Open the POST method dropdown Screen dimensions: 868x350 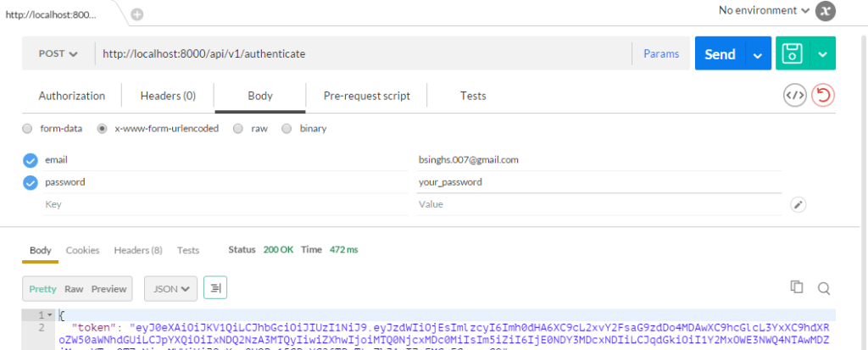coord(58,53)
